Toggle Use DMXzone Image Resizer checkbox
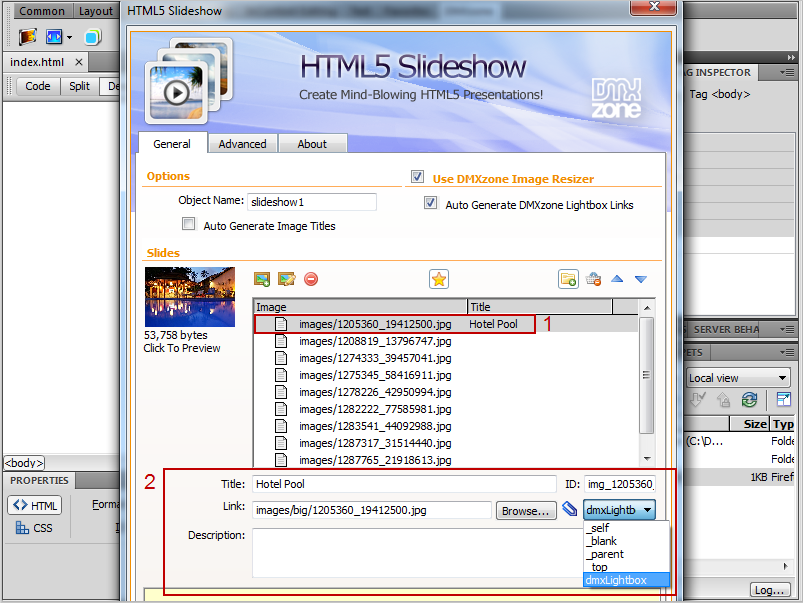 [417, 177]
